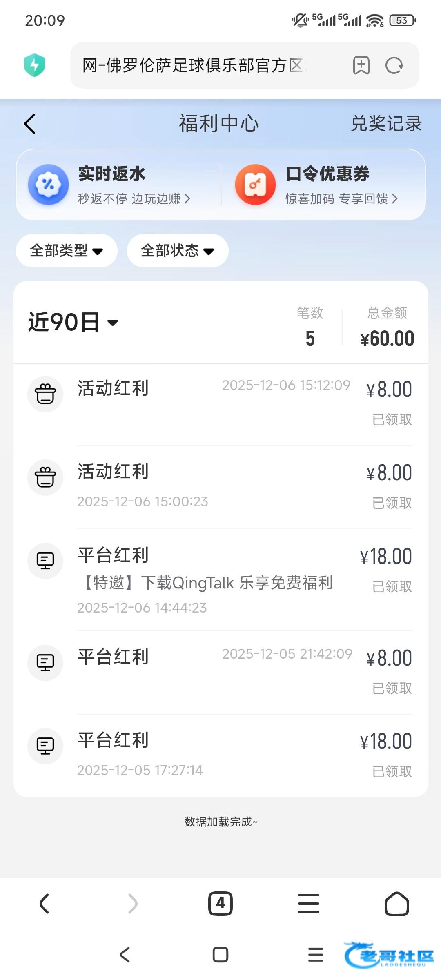Open 活动红利 entry dated 15:12:09

[220, 402]
